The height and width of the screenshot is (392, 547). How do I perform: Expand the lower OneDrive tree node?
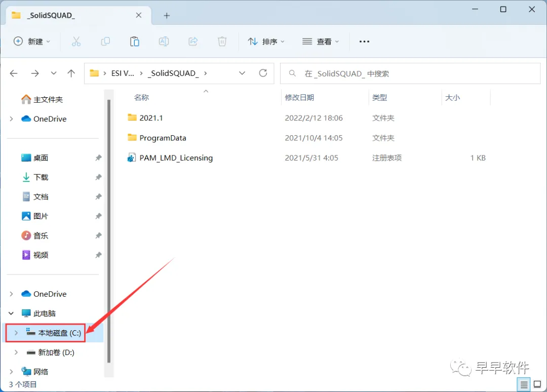pos(12,294)
